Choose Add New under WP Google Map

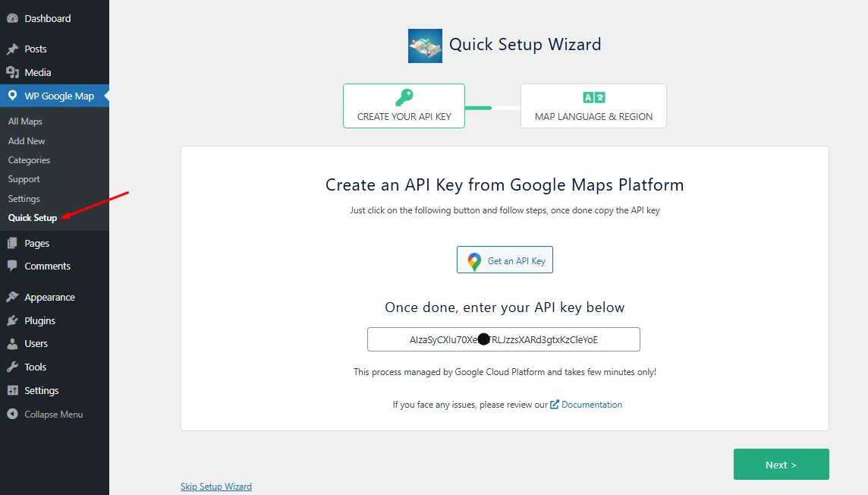(x=27, y=140)
